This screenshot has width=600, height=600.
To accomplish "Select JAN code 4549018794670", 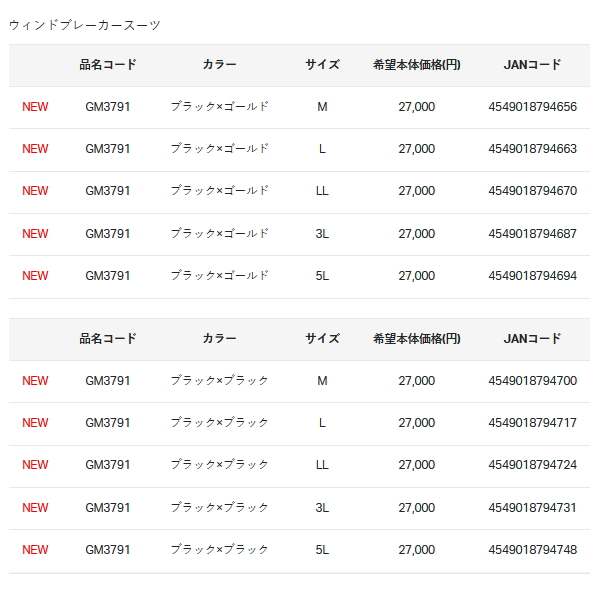I will [532, 191].
